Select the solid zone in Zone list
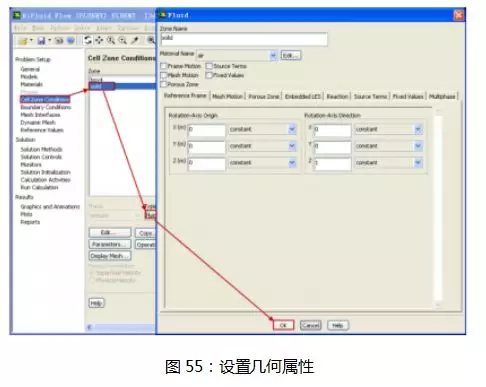The image size is (486, 387). (x=122, y=86)
